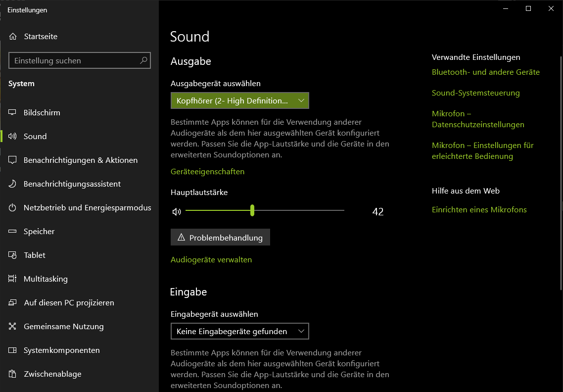Click the Hauptlautstärke volume slider handle
Viewport: 563px width, 392px height.
[252, 210]
